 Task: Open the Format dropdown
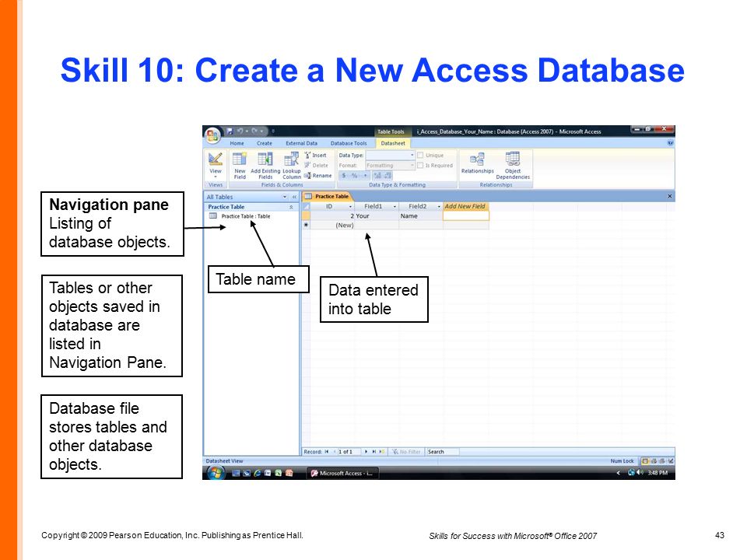(412, 165)
